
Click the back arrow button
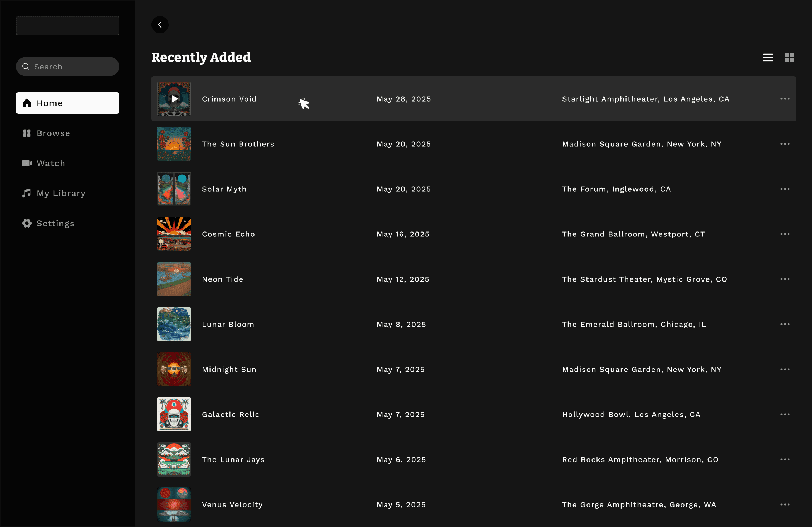[160, 25]
